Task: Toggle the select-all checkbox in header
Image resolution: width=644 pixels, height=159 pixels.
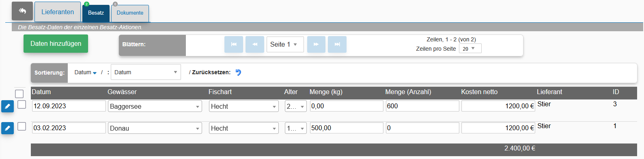Action: click(x=19, y=94)
